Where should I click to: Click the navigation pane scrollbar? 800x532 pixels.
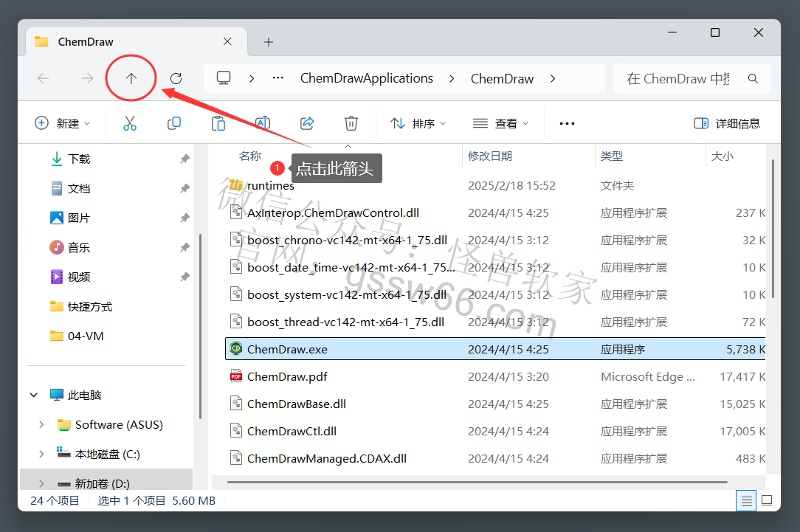[200, 326]
